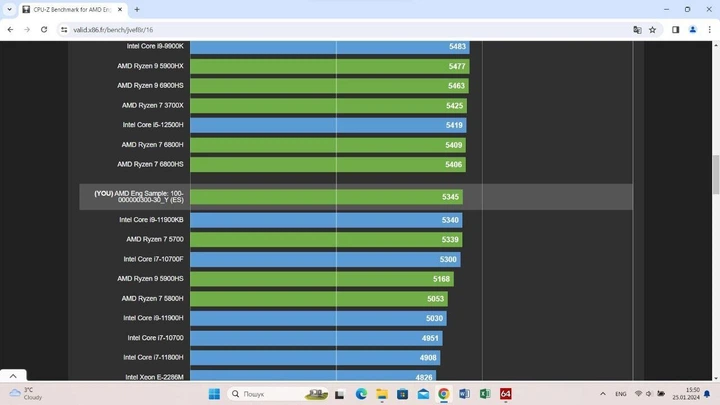This screenshot has height=405, width=720.
Task: Click the AMD Ryzen 7 5800H label
Action: click(x=152, y=298)
